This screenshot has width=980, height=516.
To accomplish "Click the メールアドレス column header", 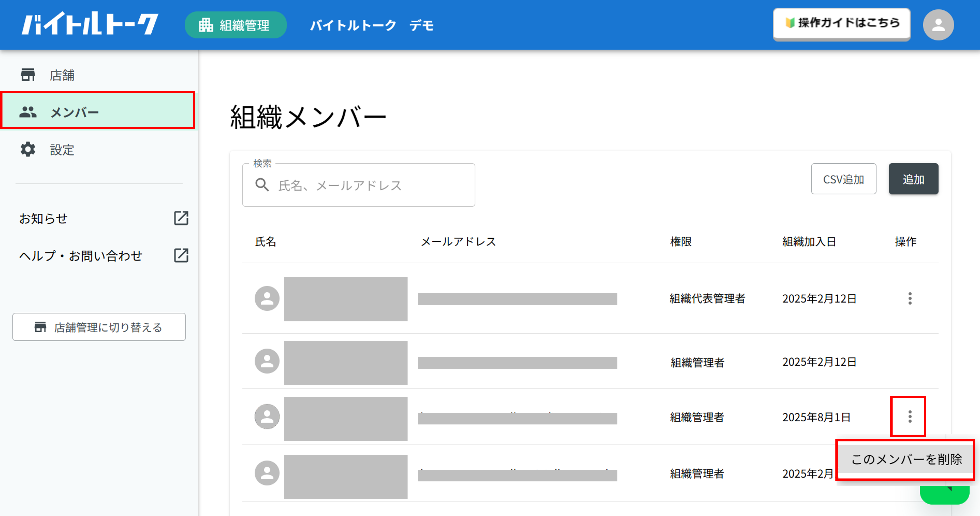I will coord(458,241).
